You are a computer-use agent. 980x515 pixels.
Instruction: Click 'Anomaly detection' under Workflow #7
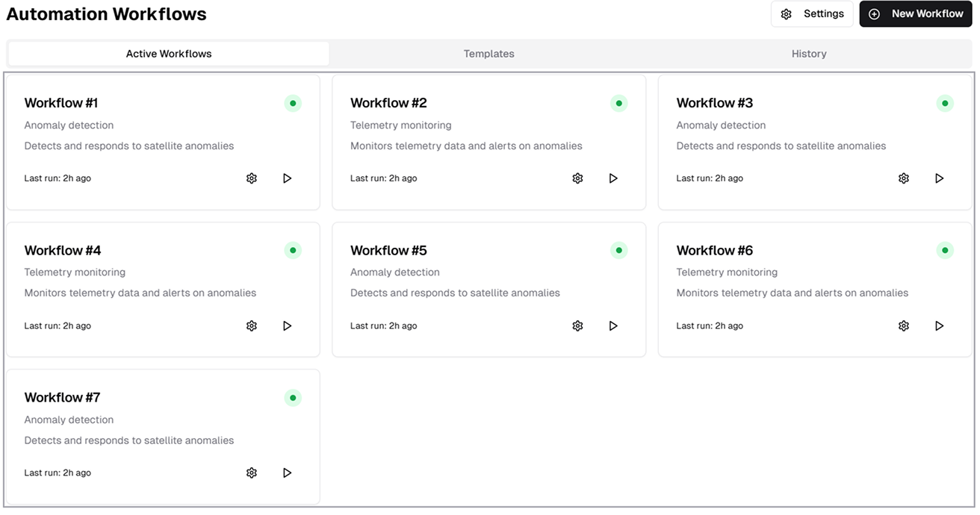69,420
